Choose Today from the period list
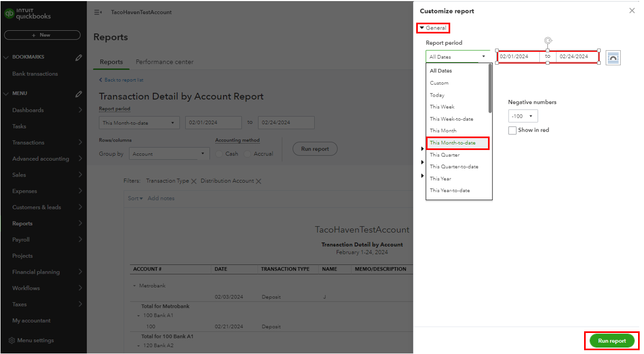Image resolution: width=644 pixels, height=354 pixels. [x=457, y=95]
